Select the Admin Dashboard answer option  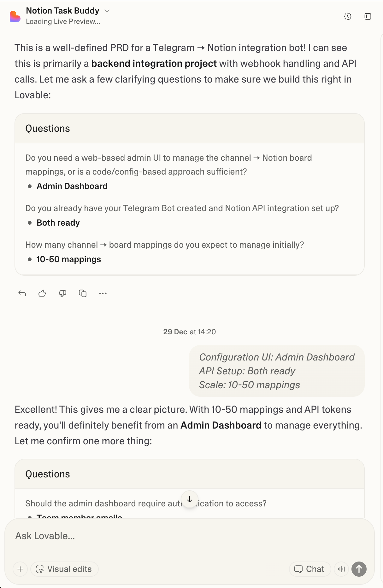point(72,186)
